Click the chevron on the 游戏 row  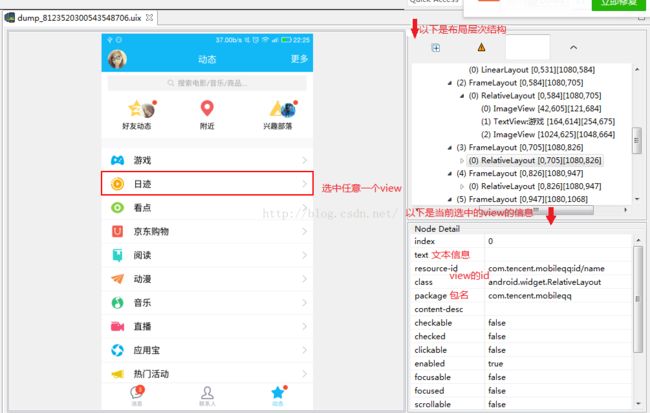tap(304, 160)
